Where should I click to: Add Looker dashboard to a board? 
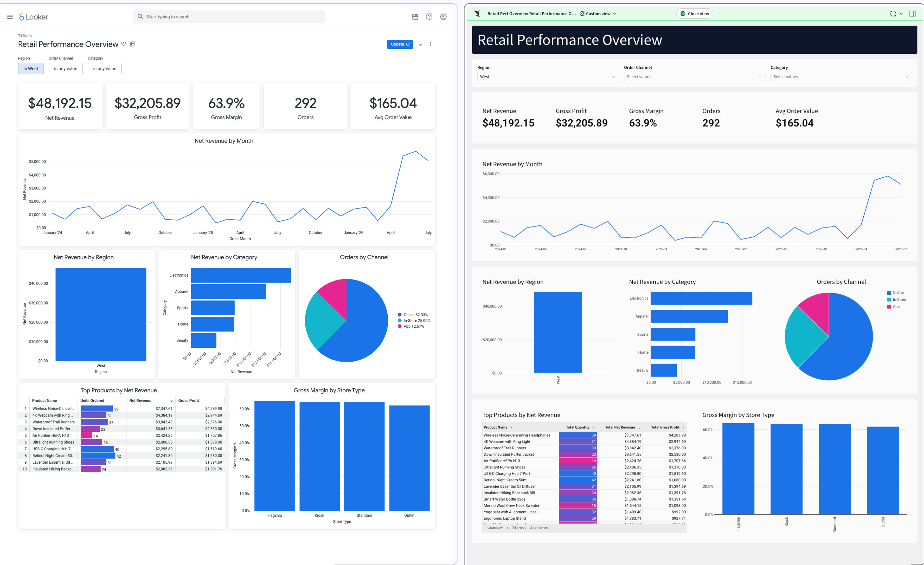[133, 44]
